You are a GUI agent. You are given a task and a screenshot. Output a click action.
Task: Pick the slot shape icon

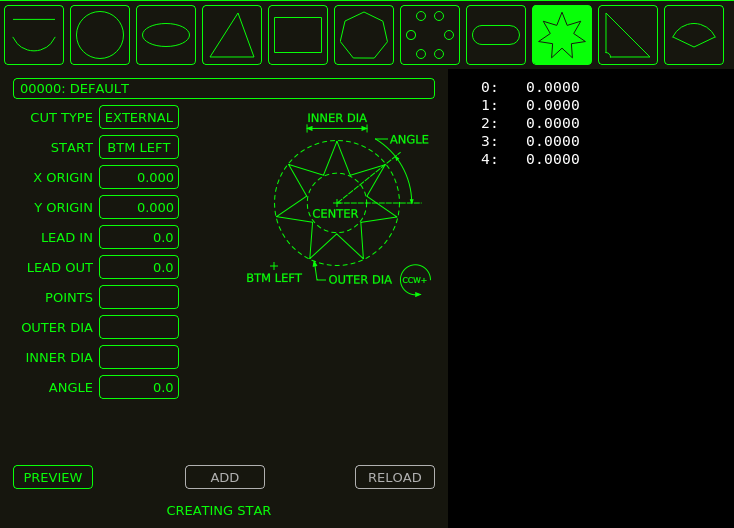pyautogui.click(x=496, y=35)
